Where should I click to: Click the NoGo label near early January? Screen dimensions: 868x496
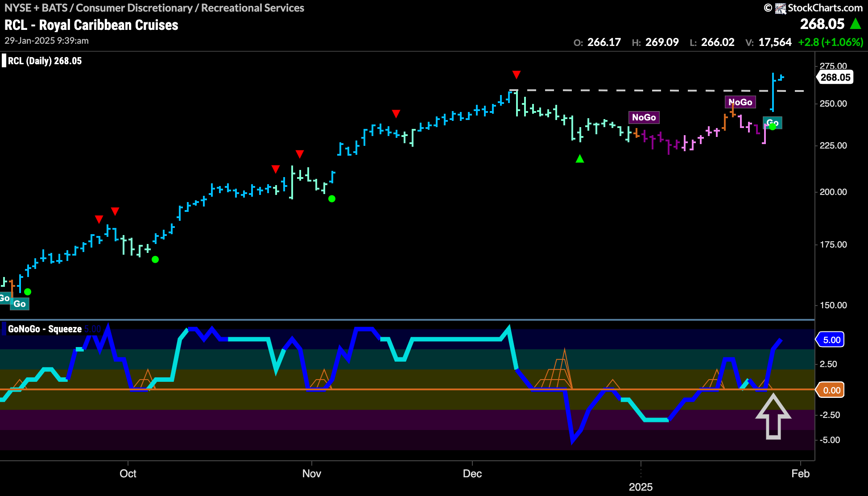point(644,117)
